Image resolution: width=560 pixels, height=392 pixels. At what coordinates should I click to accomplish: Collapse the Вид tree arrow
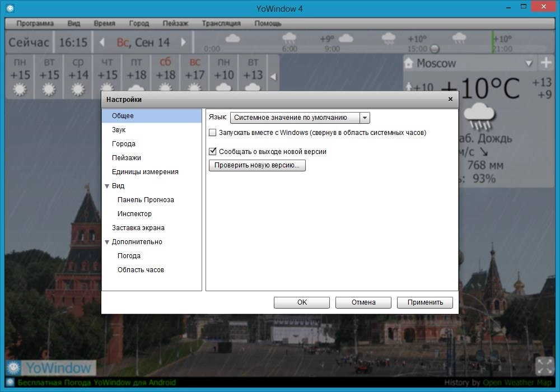pos(107,186)
